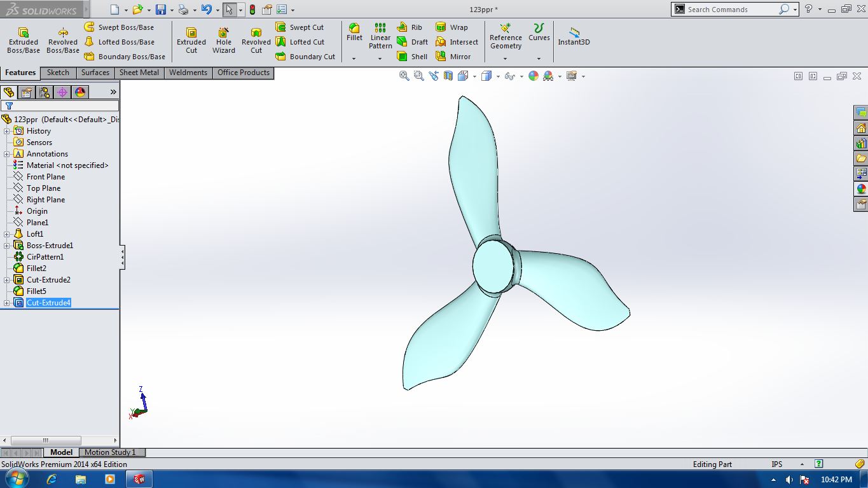Use the Intersect tool

coord(457,42)
